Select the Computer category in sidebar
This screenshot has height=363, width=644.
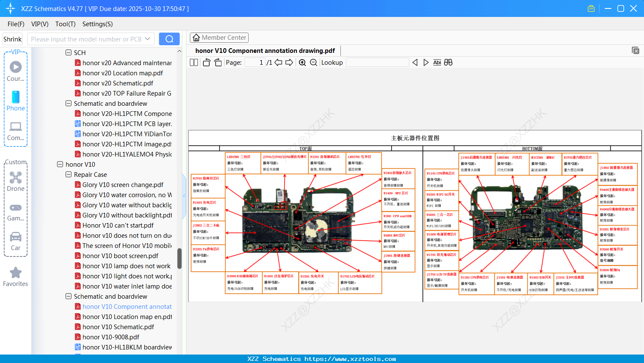tap(16, 131)
